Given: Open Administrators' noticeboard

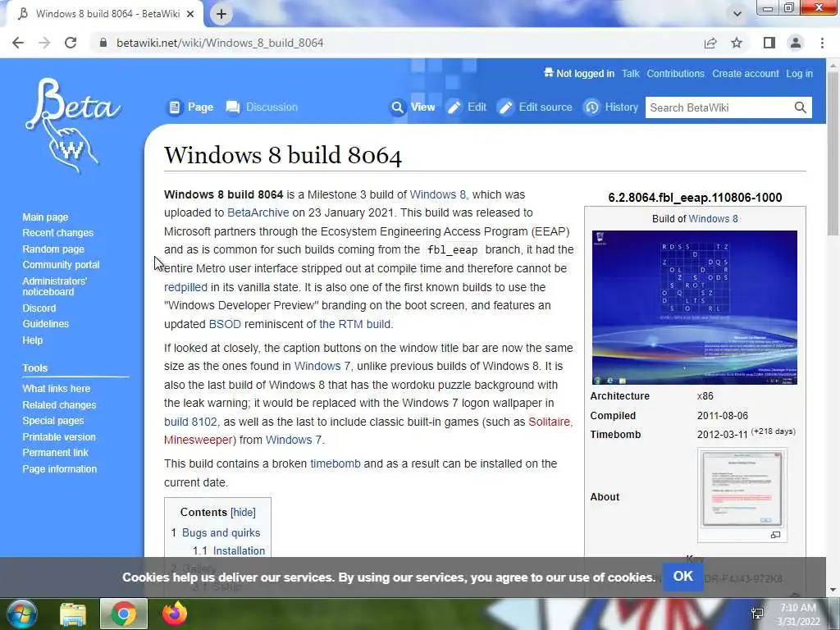Looking at the screenshot, I should [55, 286].
